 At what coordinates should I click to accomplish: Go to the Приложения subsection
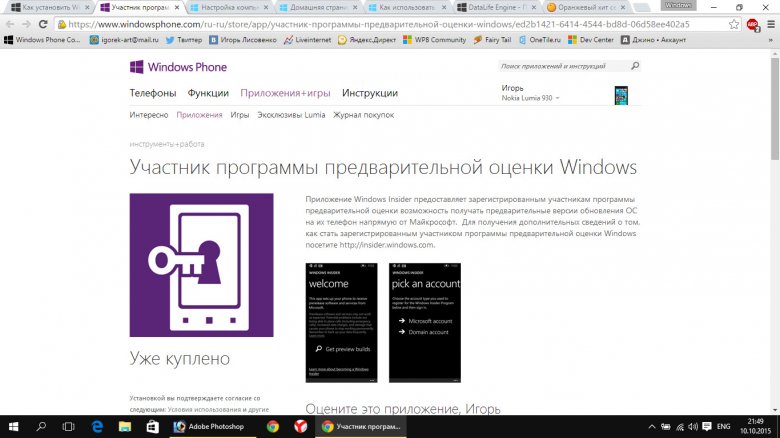199,115
